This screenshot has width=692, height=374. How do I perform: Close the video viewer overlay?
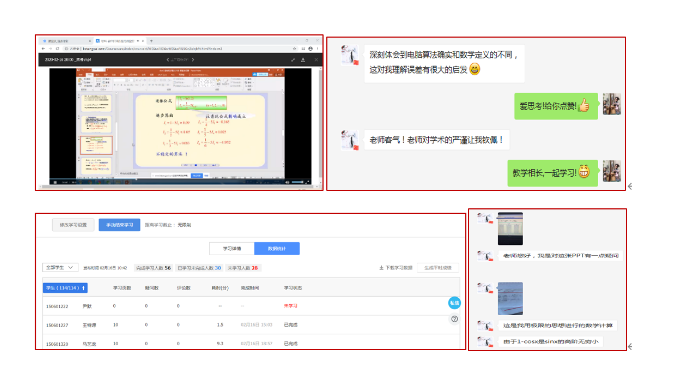click(316, 60)
